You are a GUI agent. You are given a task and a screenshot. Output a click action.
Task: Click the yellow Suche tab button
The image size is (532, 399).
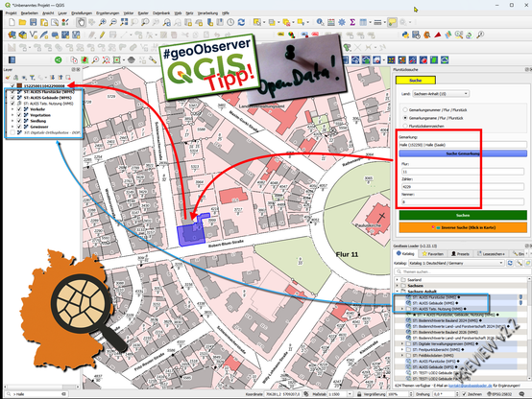click(416, 81)
